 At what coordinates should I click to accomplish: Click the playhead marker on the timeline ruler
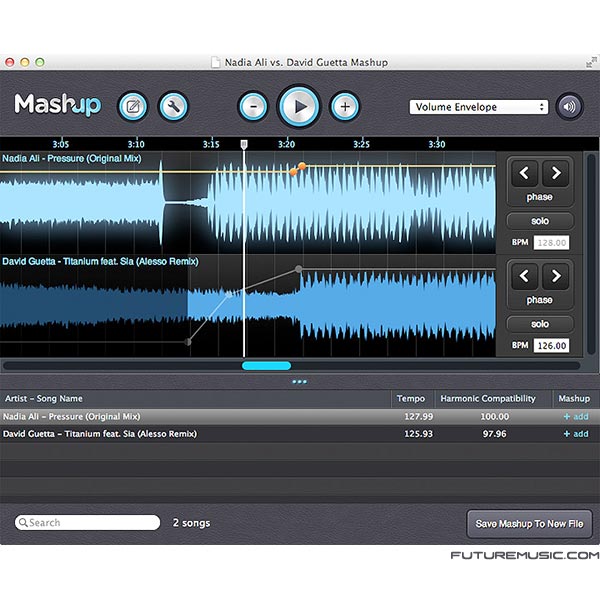pyautogui.click(x=244, y=144)
